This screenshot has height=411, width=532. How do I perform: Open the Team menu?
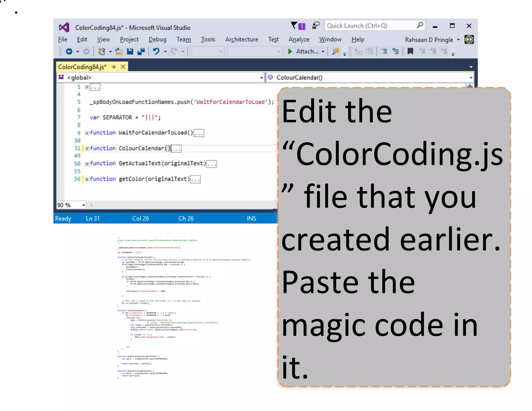(x=184, y=39)
